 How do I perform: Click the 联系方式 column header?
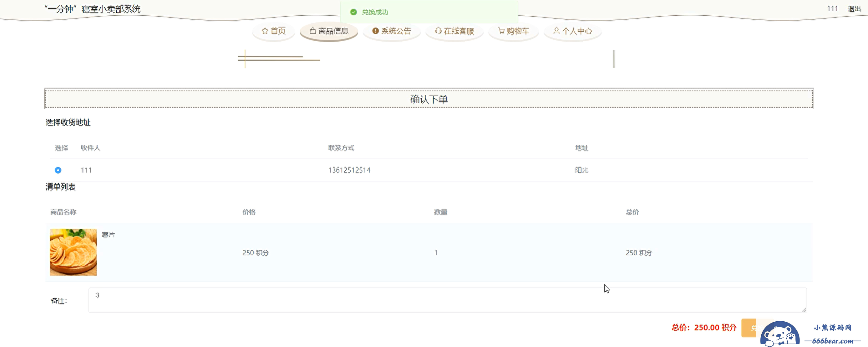click(341, 148)
